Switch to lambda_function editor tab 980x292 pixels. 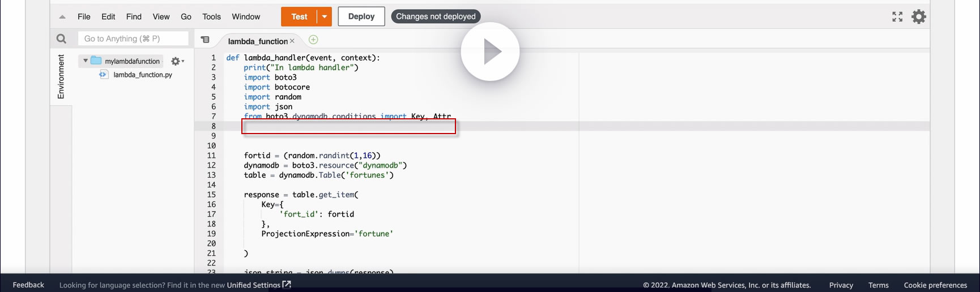(258, 41)
